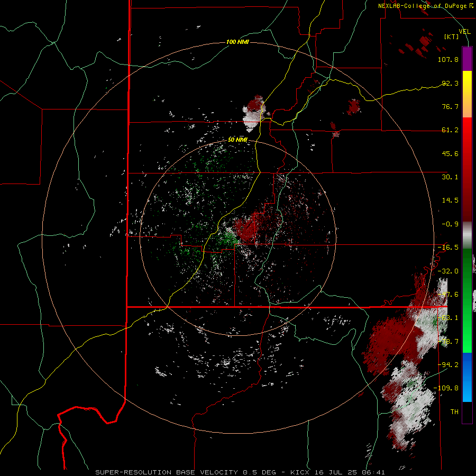Screen dimensions: 476x476
Task: Click the 92.3 velocity scale value
Action: [450, 83]
